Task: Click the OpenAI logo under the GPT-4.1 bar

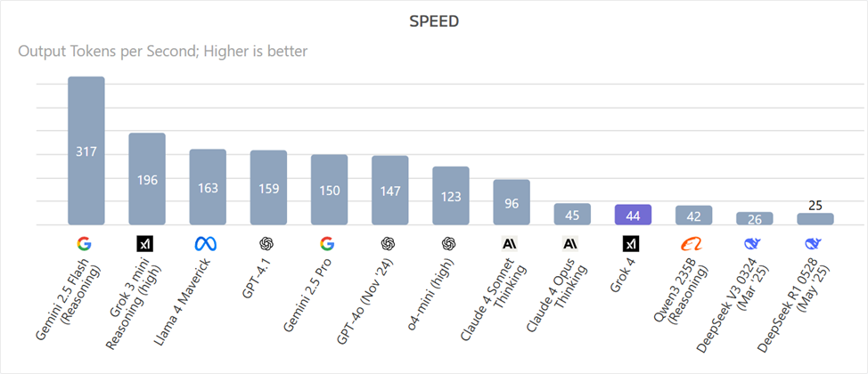Action: [267, 243]
